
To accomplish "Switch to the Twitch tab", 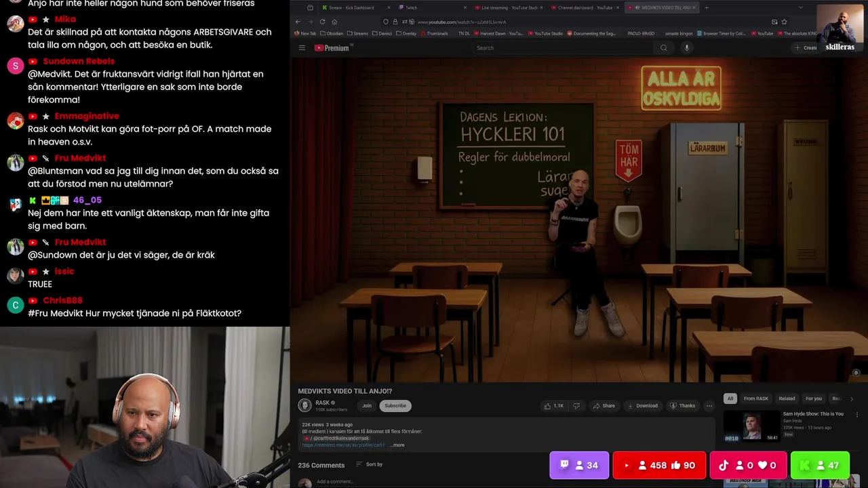I will pos(431,7).
